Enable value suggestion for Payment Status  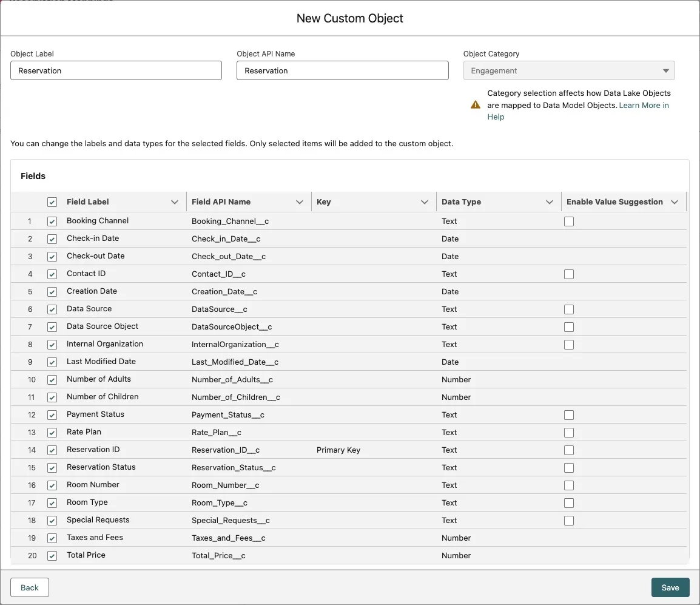(x=568, y=415)
